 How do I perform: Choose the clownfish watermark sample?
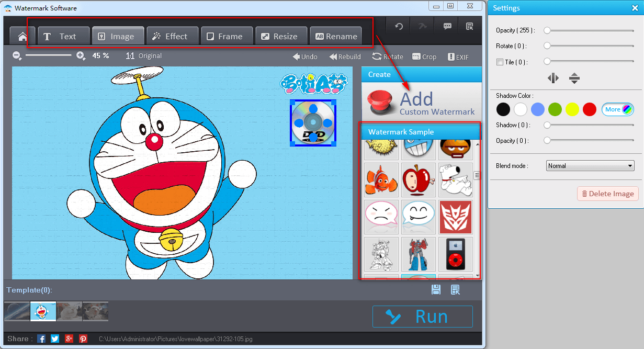[381, 180]
